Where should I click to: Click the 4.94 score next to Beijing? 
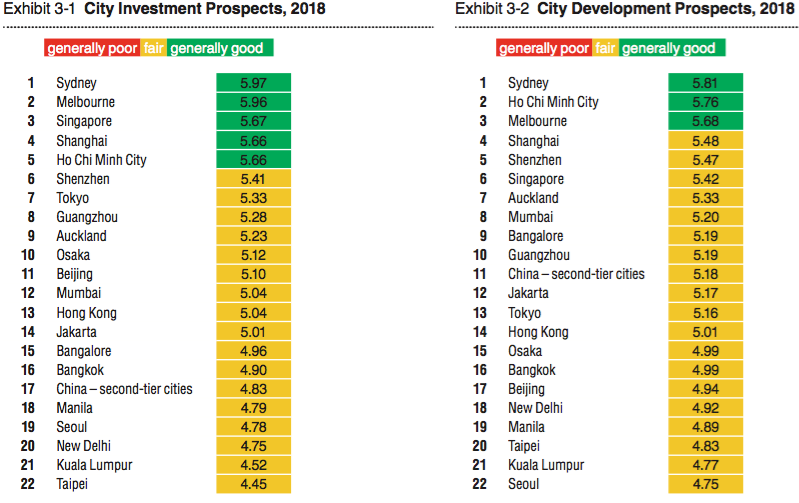(705, 389)
